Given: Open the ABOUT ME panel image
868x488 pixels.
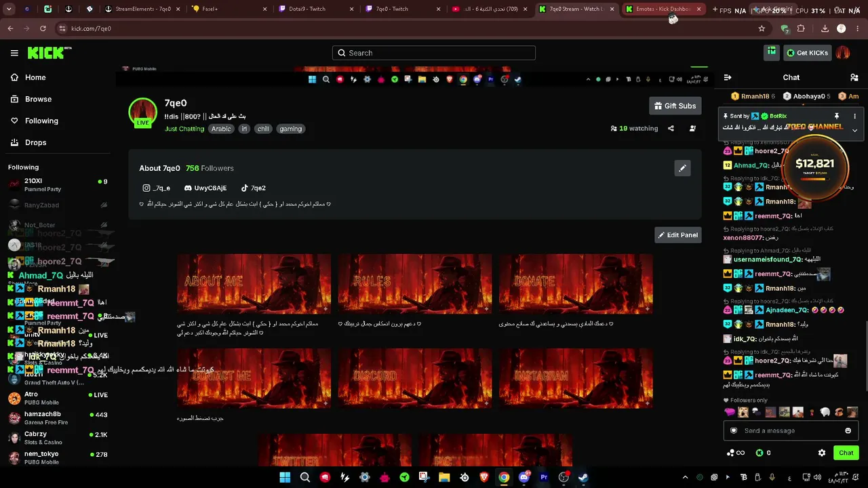Looking at the screenshot, I should (254, 283).
